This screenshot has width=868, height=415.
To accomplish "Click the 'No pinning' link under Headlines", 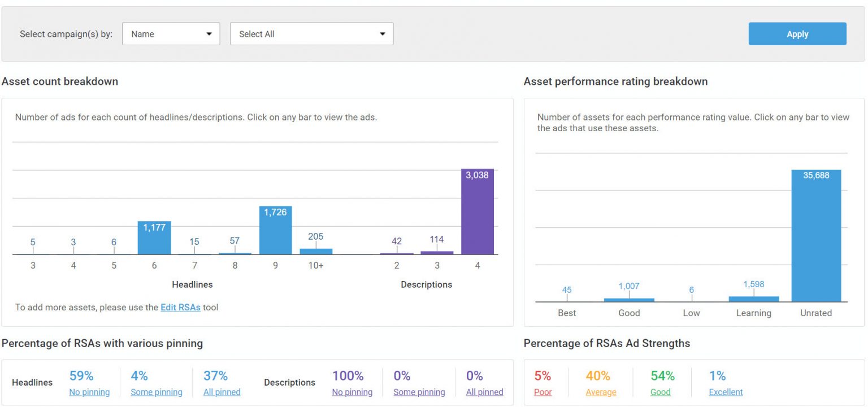I will pos(89,392).
